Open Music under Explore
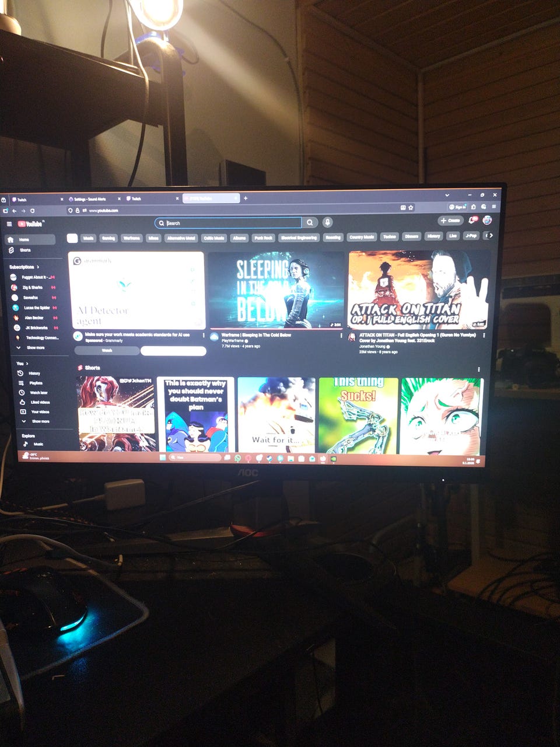The width and height of the screenshot is (560, 747). (35, 444)
